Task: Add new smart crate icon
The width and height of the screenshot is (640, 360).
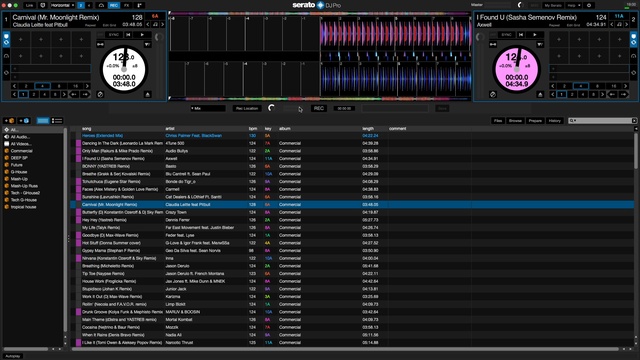Action: (24, 120)
